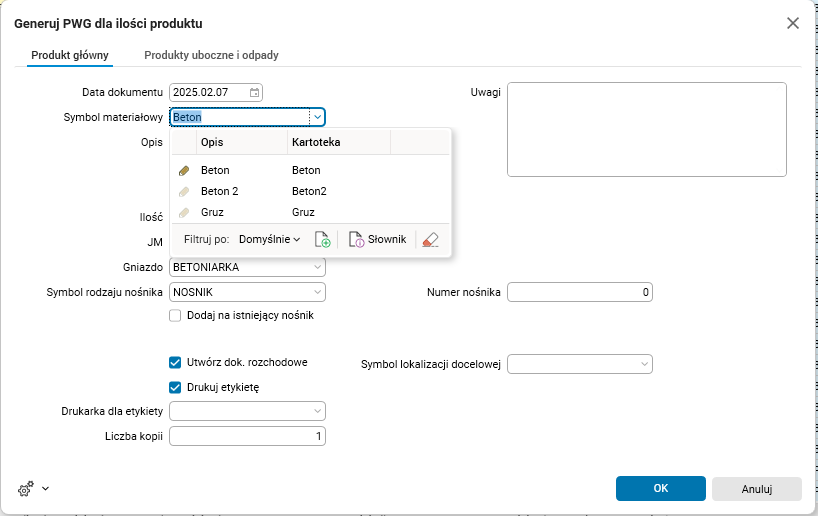Image resolution: width=818 pixels, height=516 pixels.
Task: Expand the Filtruj po Domyślnie dropdown
Action: (270, 240)
